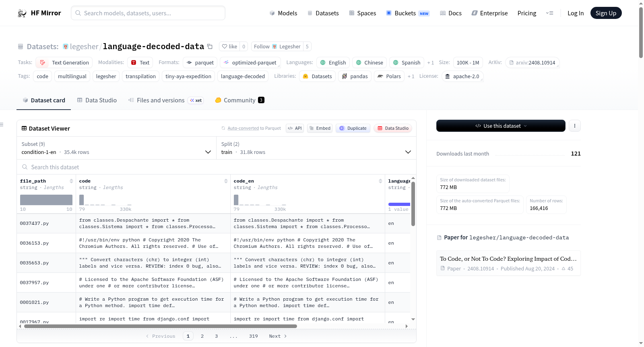Open the arxiv:2408.10914 tag
The height and width of the screenshot is (347, 644).
click(x=533, y=62)
